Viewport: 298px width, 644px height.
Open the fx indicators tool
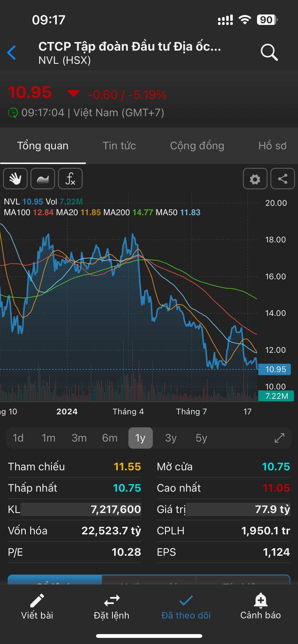click(x=70, y=179)
